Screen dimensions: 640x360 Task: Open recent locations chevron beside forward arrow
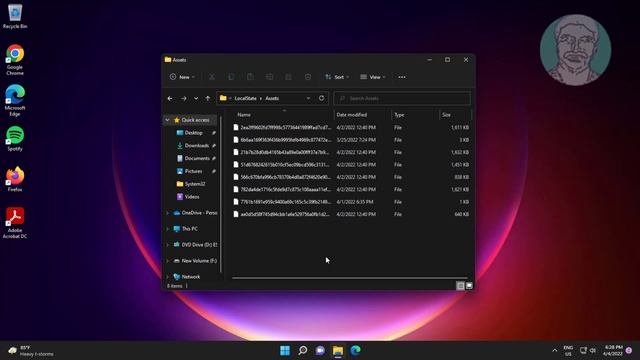pyautogui.click(x=196, y=98)
